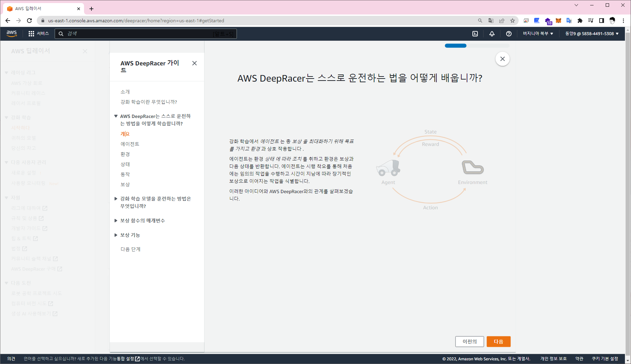This screenshot has height=364, width=631.
Task: Click the Agent car illustration
Action: tap(388, 168)
